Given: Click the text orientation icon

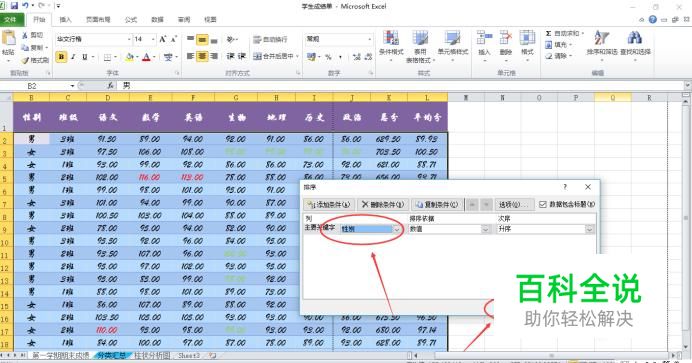Looking at the screenshot, I should tap(231, 40).
